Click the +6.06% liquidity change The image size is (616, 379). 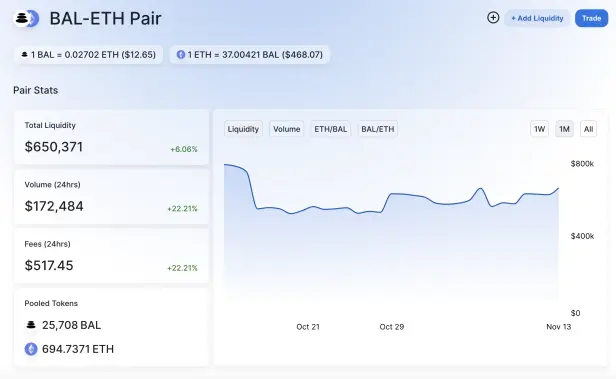click(x=184, y=149)
